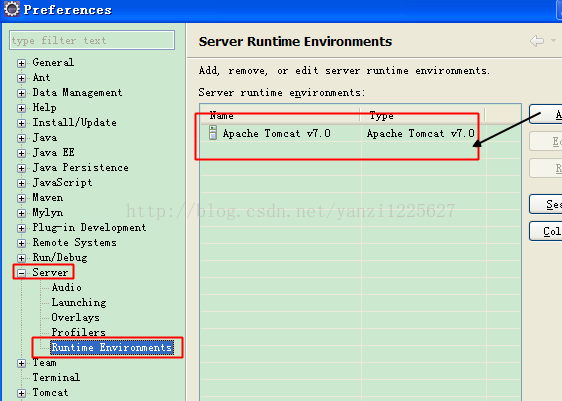Click the Search button
Image resolution: width=562 pixels, height=401 pixels.
click(x=546, y=204)
